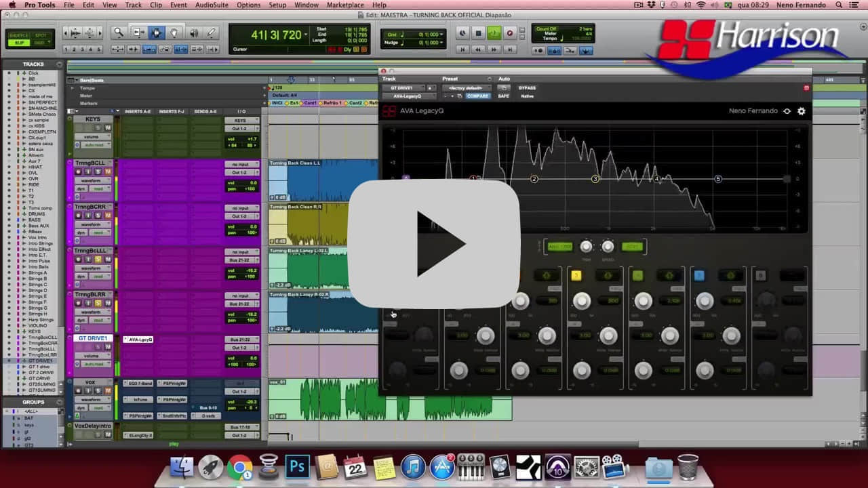Click the transport Stop button
Viewport: 868px width, 488px height.
pyautogui.click(x=478, y=33)
